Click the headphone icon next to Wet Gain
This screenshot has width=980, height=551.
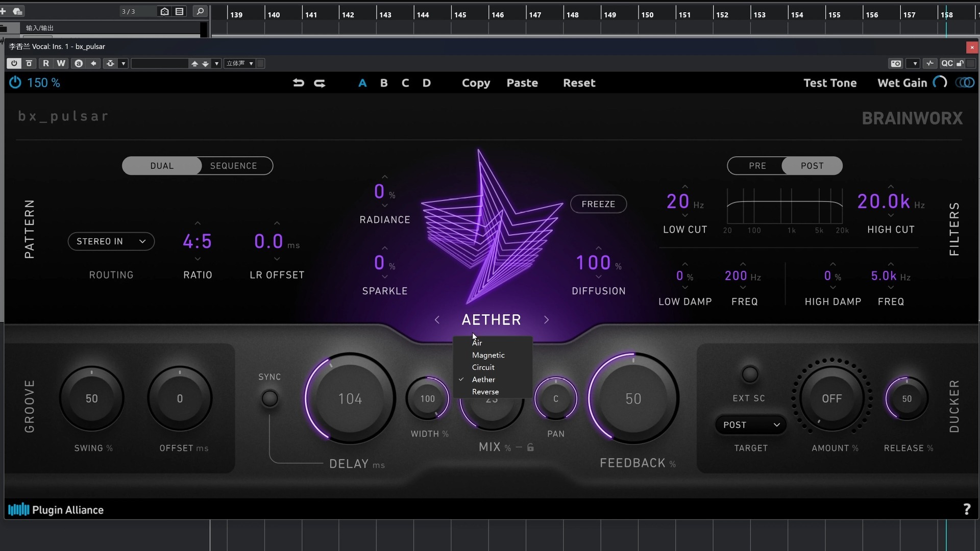(x=941, y=82)
